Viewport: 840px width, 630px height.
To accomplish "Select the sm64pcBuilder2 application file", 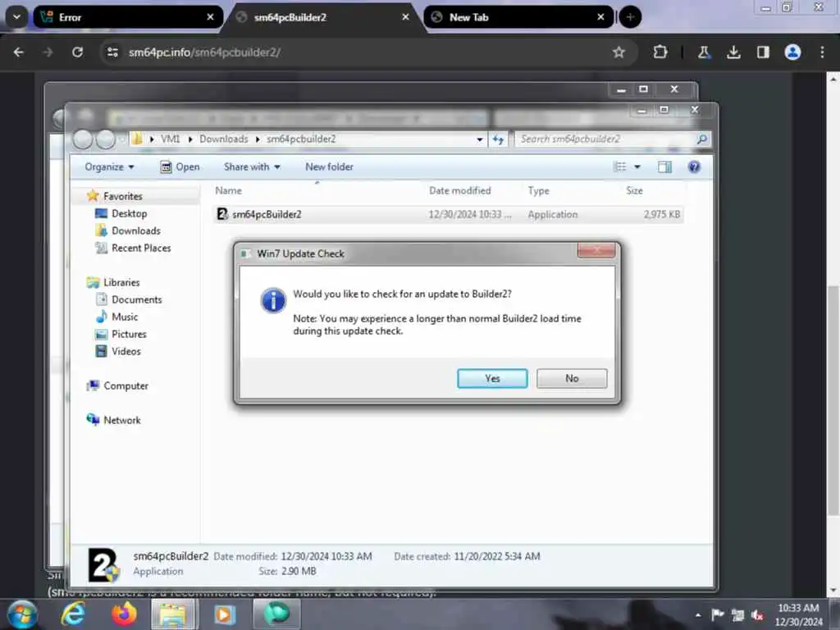I will 449,214.
